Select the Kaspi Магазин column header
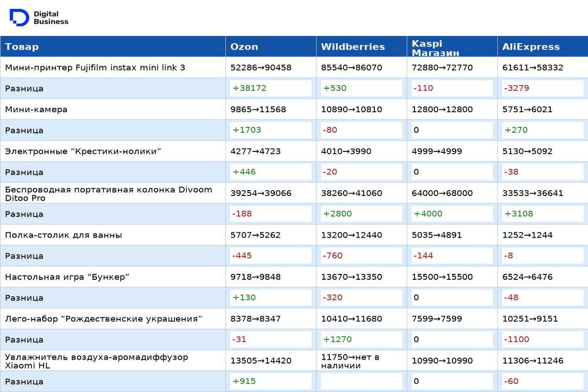Screen dimensions: 588x392 pos(435,48)
